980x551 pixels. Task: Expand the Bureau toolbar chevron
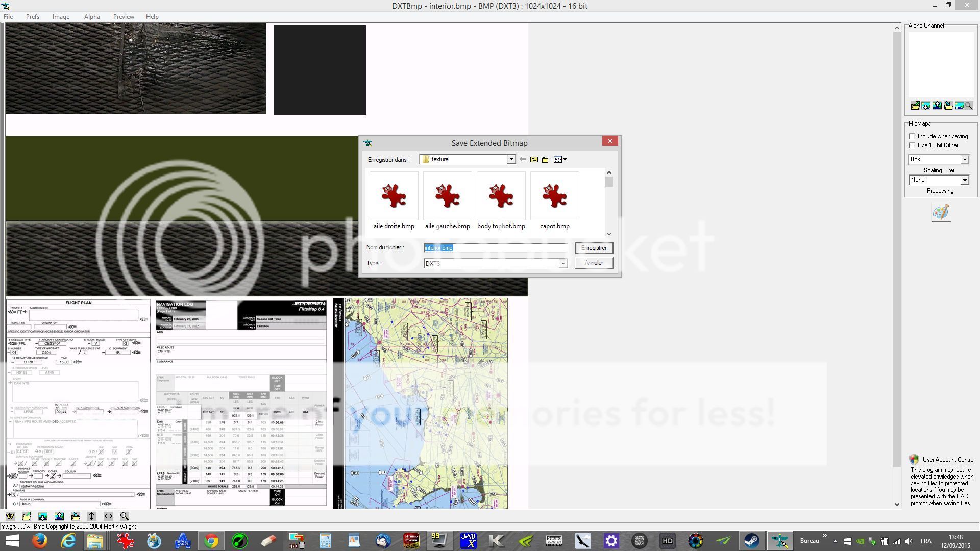(x=825, y=536)
